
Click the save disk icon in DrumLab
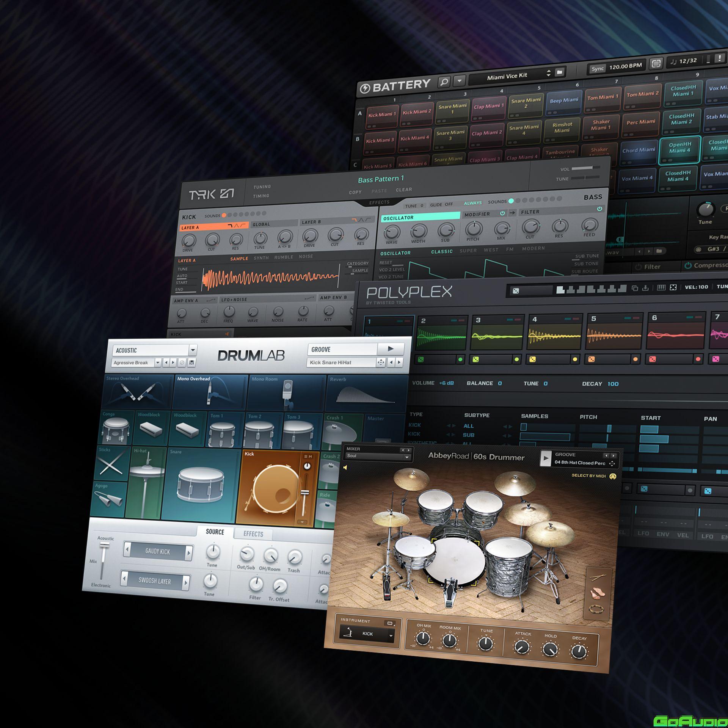pyautogui.click(x=191, y=362)
